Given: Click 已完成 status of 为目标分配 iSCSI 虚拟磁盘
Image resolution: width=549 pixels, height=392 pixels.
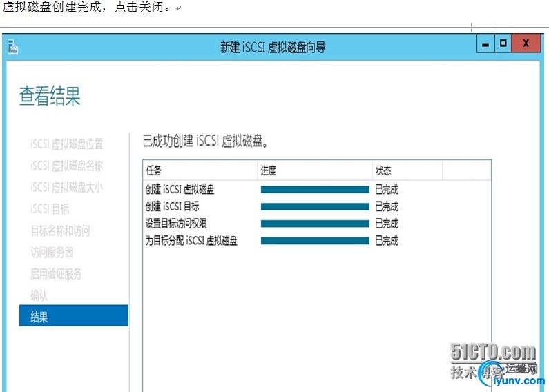Looking at the screenshot, I should tap(387, 241).
